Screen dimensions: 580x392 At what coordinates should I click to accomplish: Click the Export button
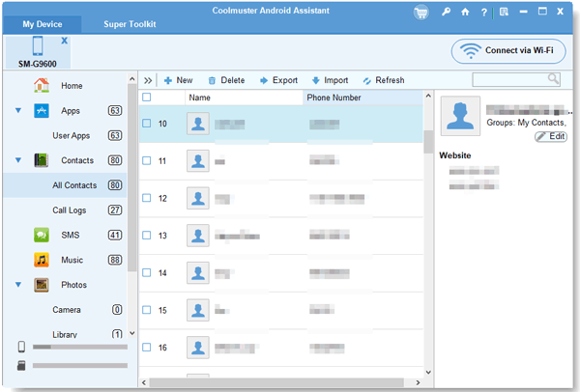(278, 80)
